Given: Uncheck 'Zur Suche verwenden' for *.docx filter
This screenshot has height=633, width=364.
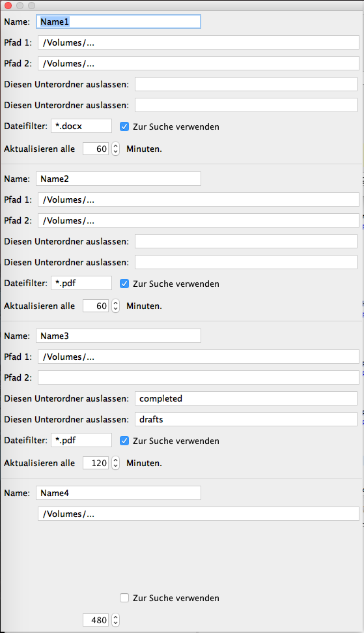Looking at the screenshot, I should pos(124,126).
